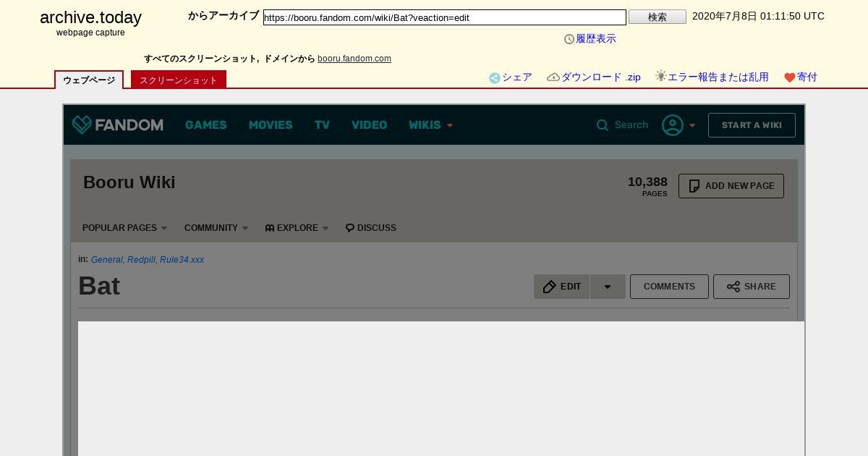Click the Fandom Search field
Screen dimensions: 868x456
[x=631, y=125]
